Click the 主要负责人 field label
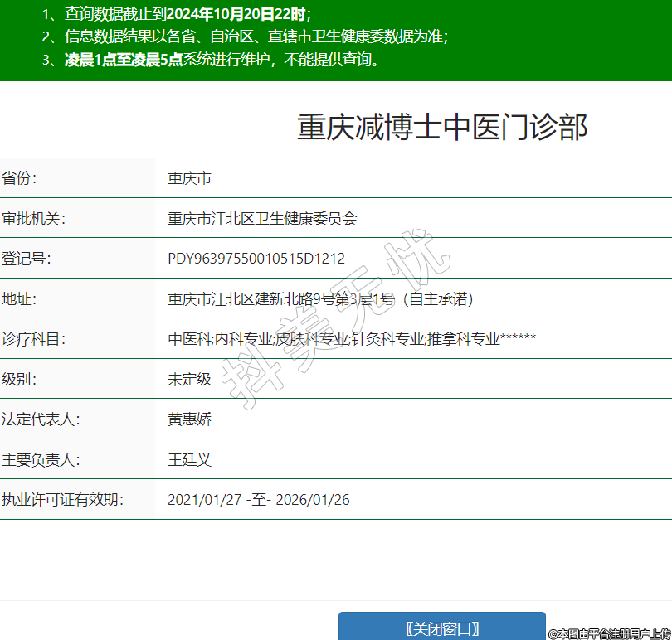This screenshot has height=640, width=672. click(x=41, y=460)
